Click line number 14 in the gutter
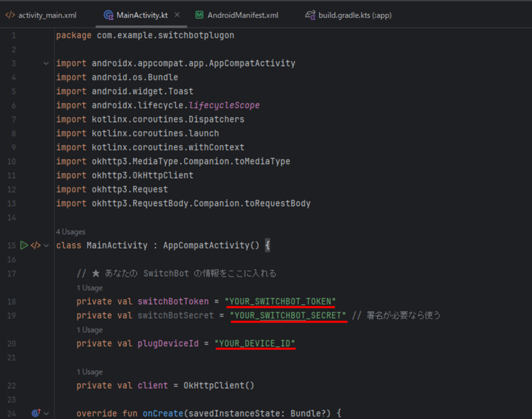532x419 pixels. (12, 218)
